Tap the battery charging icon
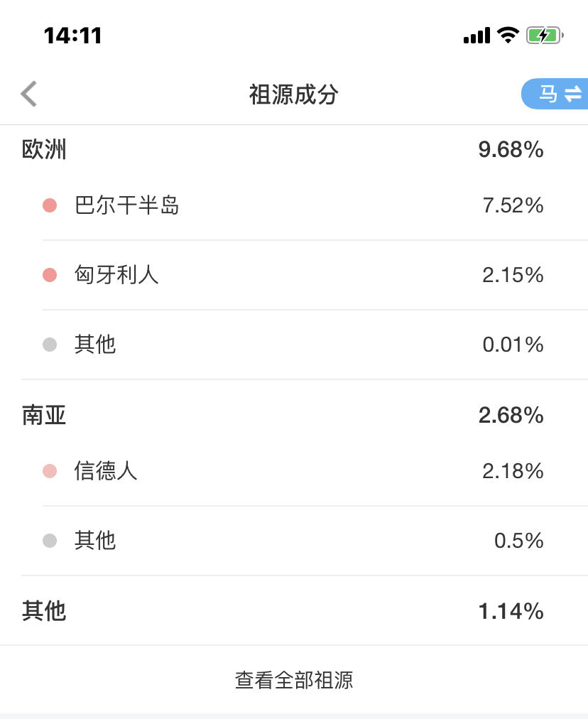Image resolution: width=588 pixels, height=719 pixels. (545, 35)
